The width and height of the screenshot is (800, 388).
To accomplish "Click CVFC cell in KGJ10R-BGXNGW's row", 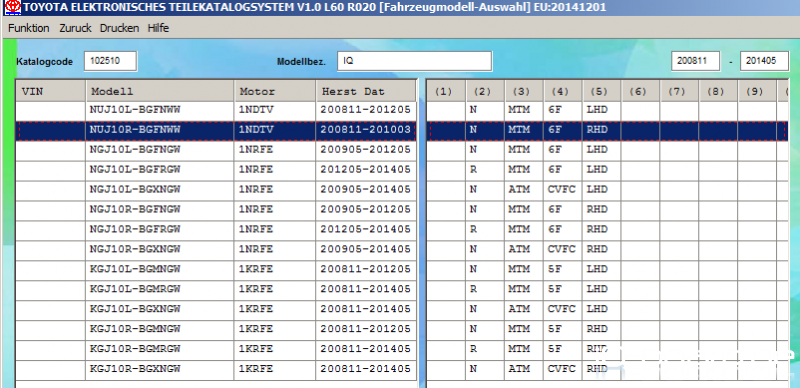I will point(563,369).
